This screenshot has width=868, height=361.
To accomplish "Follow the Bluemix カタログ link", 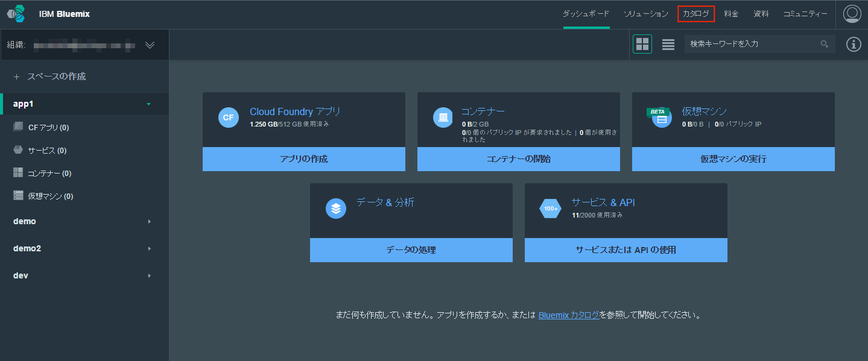I will click(x=569, y=315).
